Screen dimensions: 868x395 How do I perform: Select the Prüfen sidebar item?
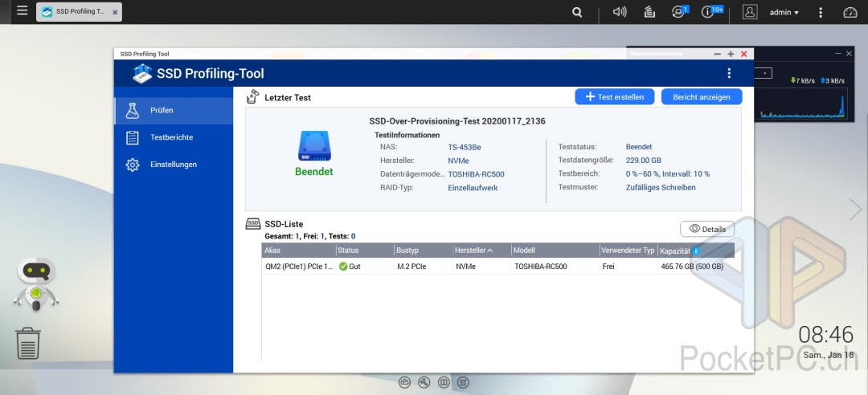(174, 111)
